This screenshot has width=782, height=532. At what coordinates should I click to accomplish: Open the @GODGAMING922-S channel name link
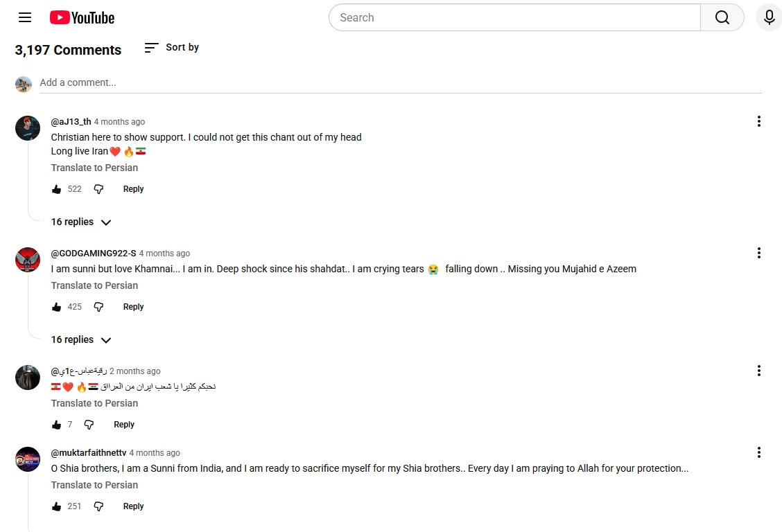click(x=94, y=253)
